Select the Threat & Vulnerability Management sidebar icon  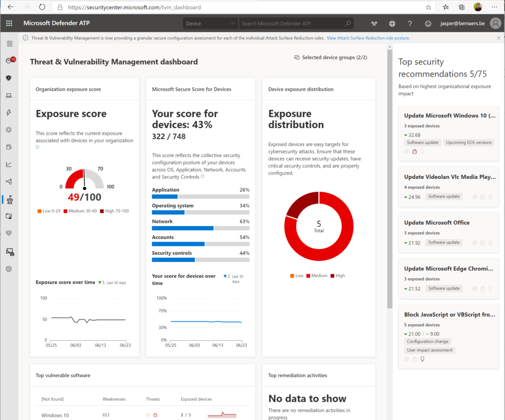coord(10,200)
